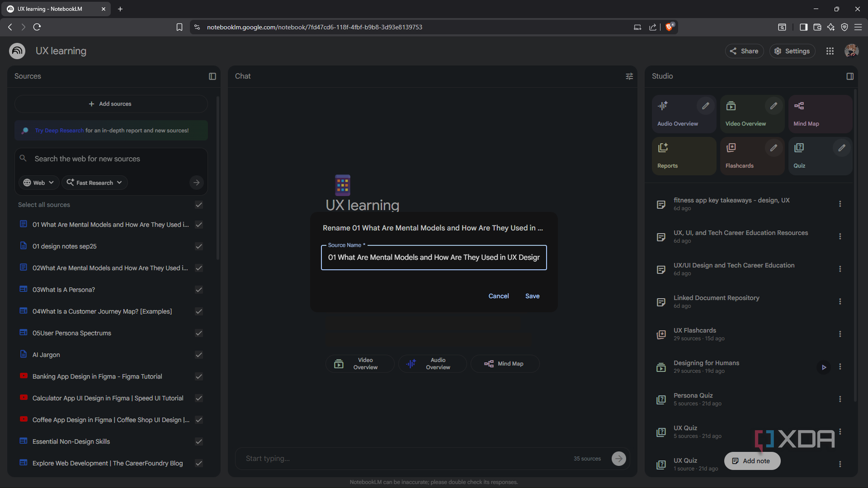Follow the Try Deep Research link
The width and height of the screenshot is (868, 488).
point(59,130)
